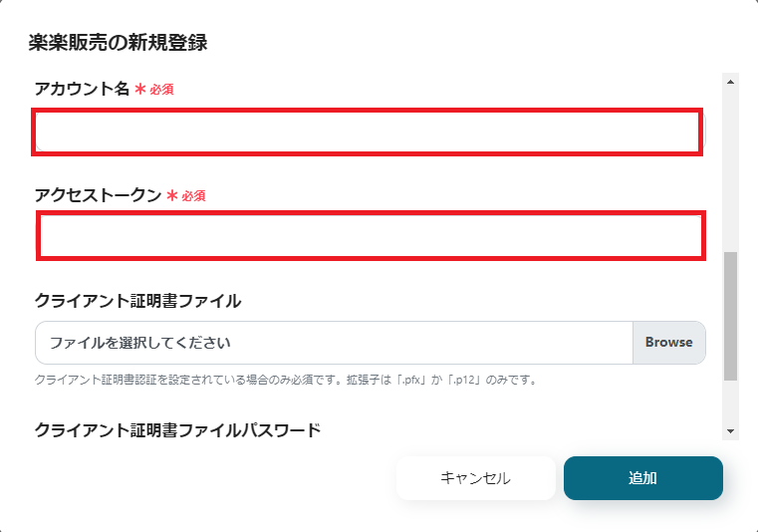
Task: Click the 必須 marker beside アクセストークン
Action: (193, 196)
